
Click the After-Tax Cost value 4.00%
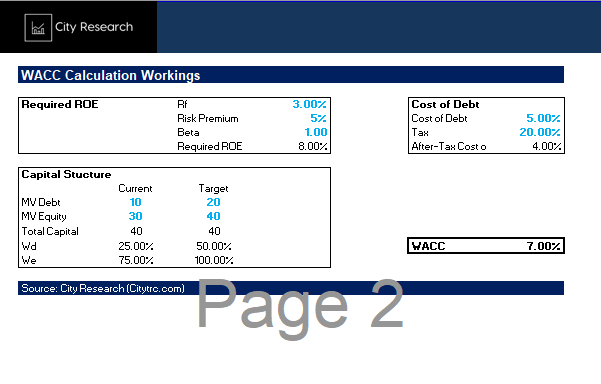[547, 146]
